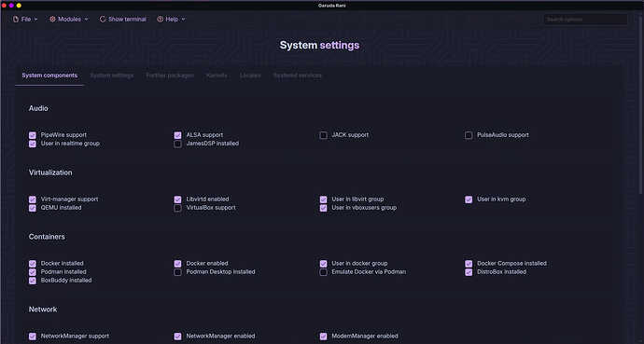
Task: Toggle User in kvm group checkbox
Action: 469,200
